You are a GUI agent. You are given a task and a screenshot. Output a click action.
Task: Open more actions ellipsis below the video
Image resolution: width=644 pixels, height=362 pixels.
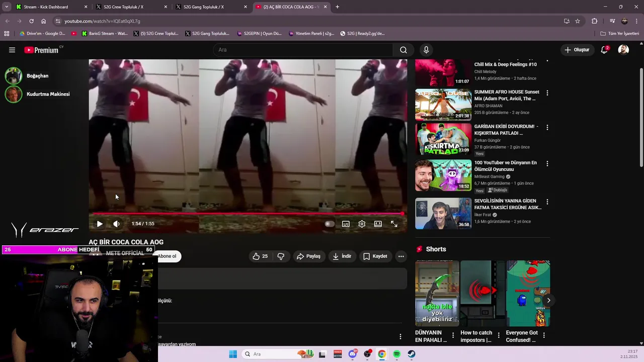(401, 256)
